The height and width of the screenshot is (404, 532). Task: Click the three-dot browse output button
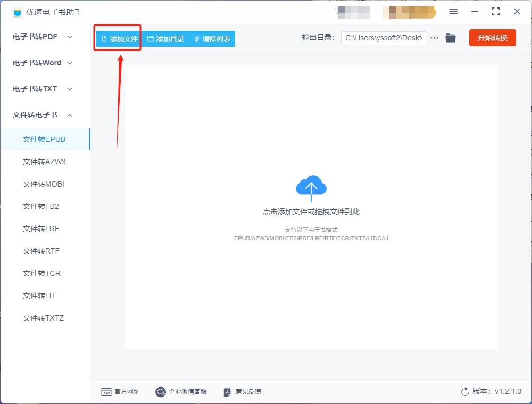pos(434,38)
